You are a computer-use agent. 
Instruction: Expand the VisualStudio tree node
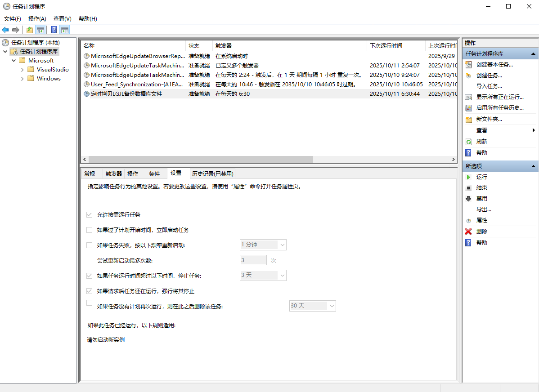22,69
